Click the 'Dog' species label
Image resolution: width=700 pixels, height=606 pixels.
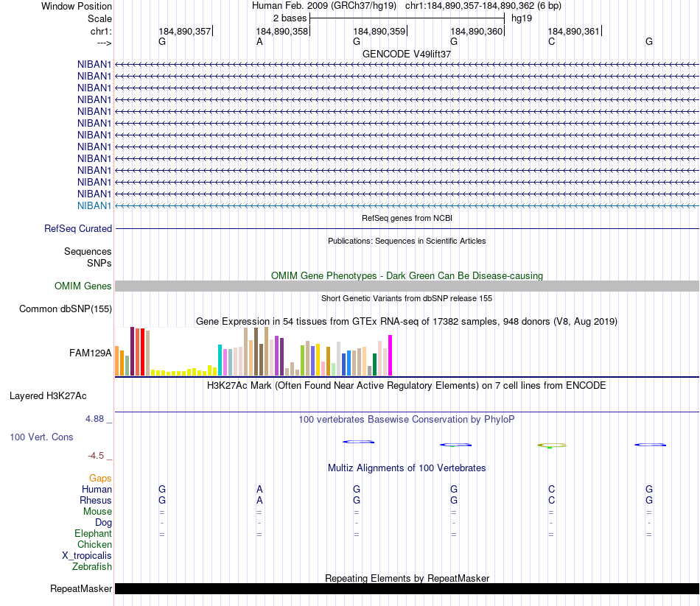pos(103,523)
